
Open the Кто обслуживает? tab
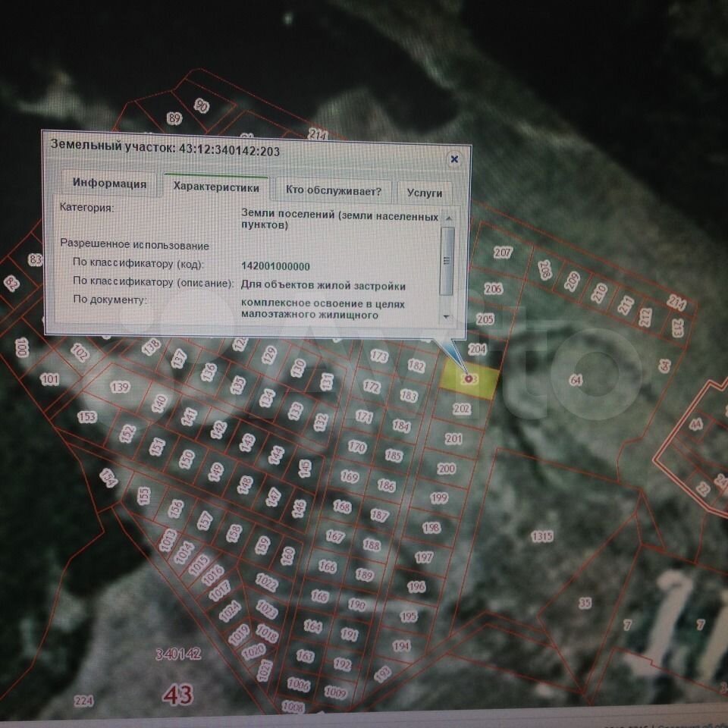click(333, 191)
